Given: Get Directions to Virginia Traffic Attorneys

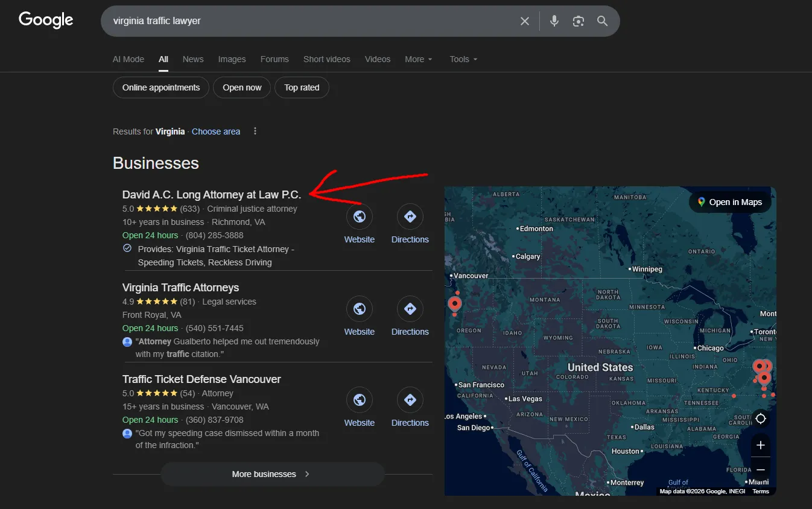Looking at the screenshot, I should pos(410,308).
